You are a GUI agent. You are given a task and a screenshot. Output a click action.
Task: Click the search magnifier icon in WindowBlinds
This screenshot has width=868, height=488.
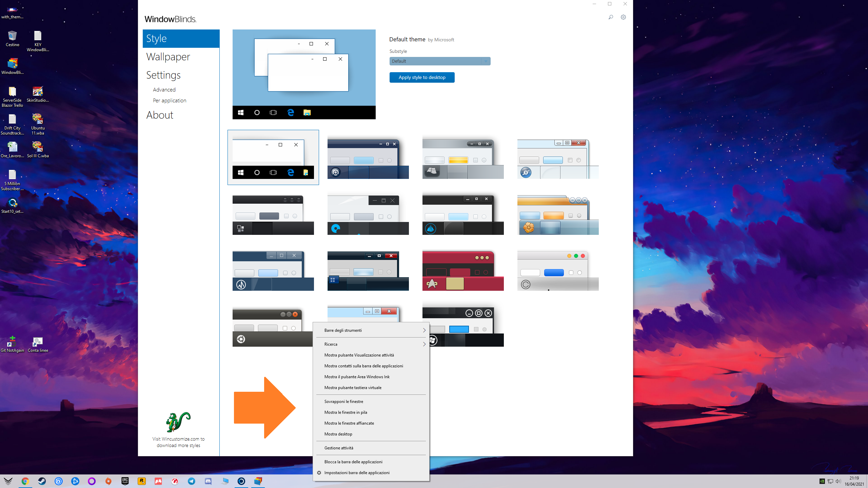611,17
